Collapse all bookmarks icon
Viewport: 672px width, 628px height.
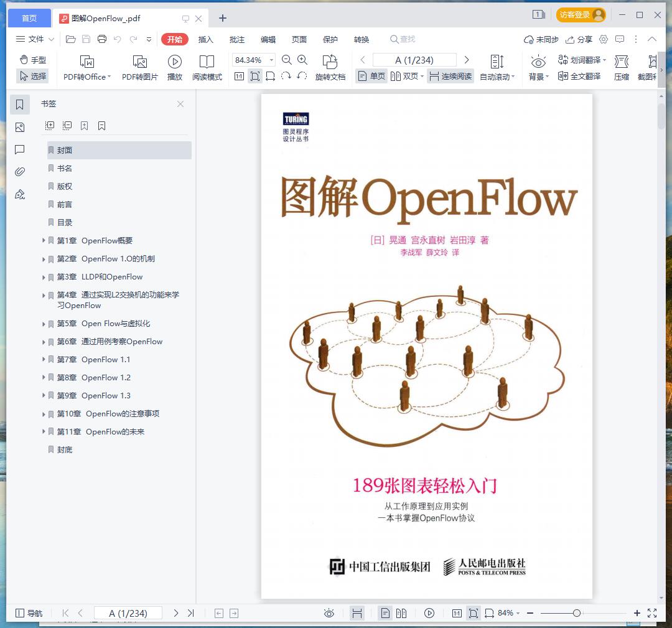pyautogui.click(x=67, y=126)
